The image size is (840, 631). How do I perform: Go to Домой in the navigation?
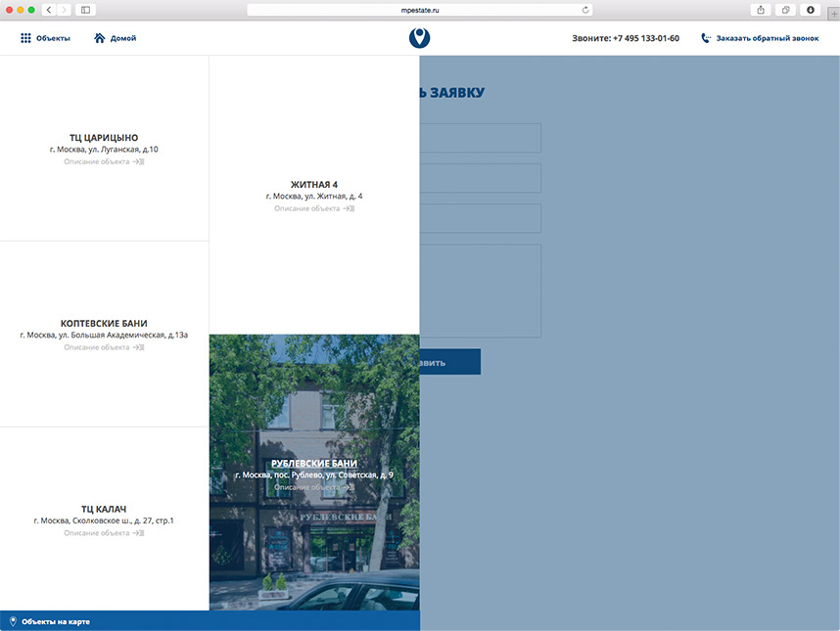pyautogui.click(x=123, y=38)
